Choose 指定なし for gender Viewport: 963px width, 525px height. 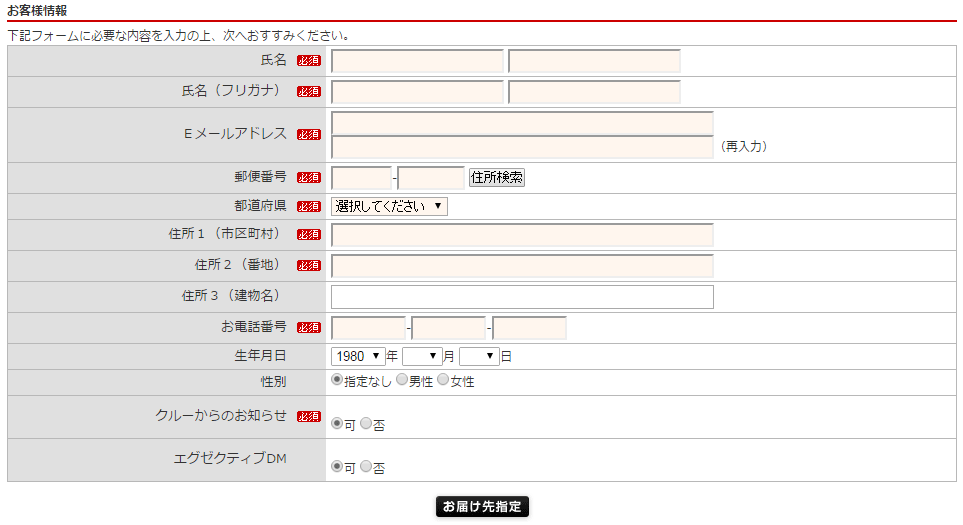click(x=337, y=380)
